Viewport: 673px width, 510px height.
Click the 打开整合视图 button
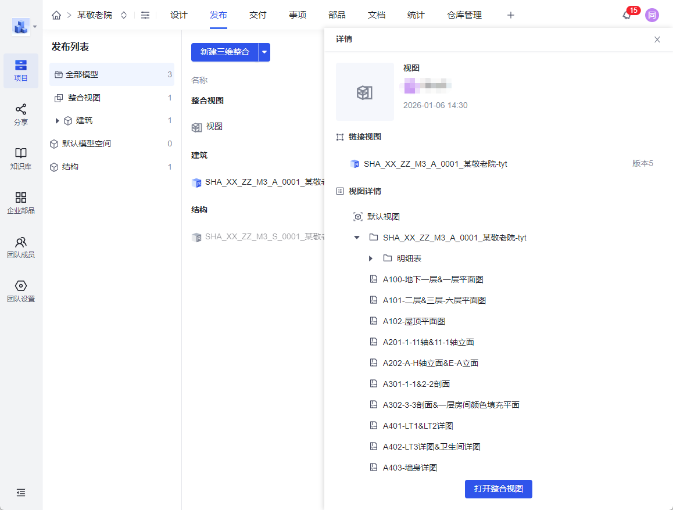point(498,489)
